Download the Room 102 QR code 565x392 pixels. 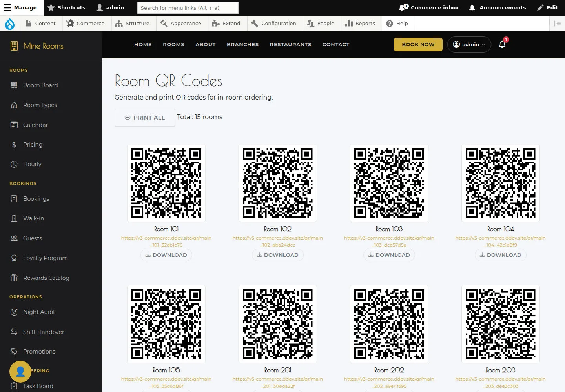278,255
